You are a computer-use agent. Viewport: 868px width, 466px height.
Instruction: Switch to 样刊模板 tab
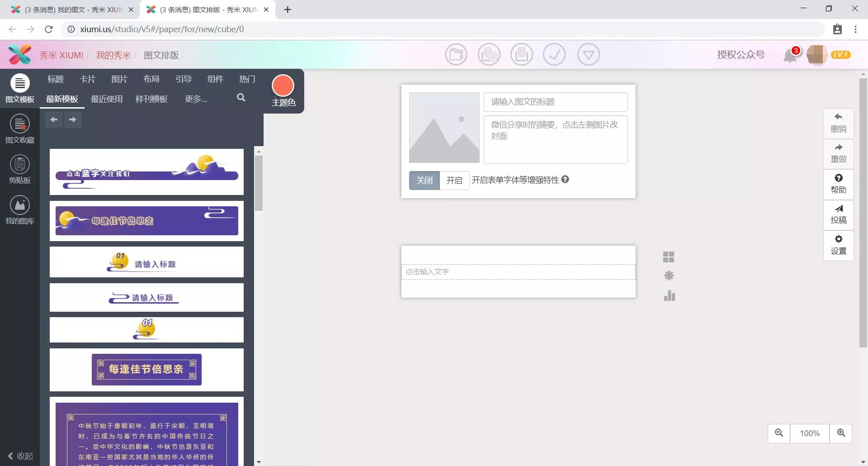151,99
